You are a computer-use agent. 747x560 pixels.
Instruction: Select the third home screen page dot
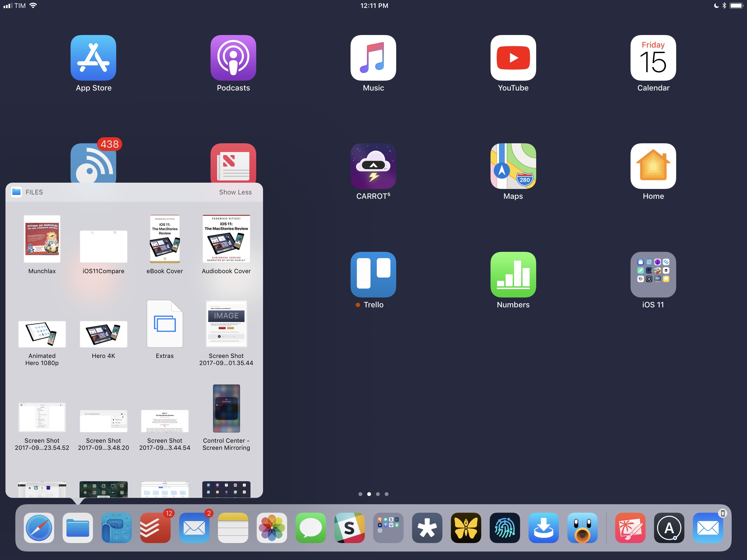(x=378, y=494)
